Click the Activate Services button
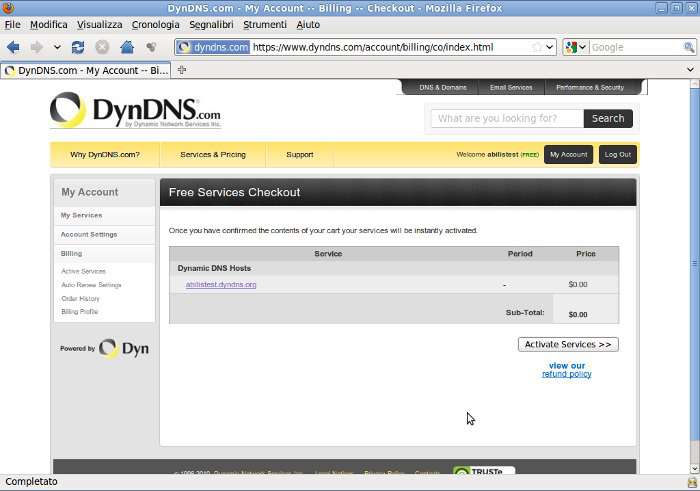 [568, 344]
